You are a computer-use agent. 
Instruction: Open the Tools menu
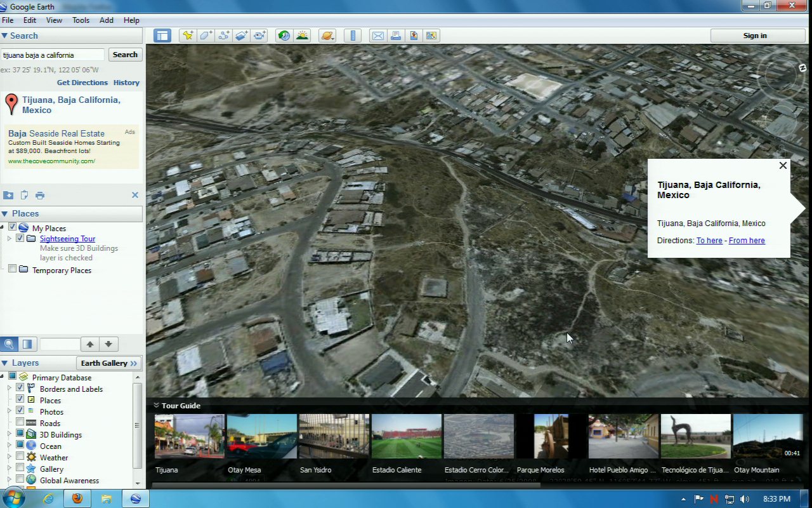point(81,20)
